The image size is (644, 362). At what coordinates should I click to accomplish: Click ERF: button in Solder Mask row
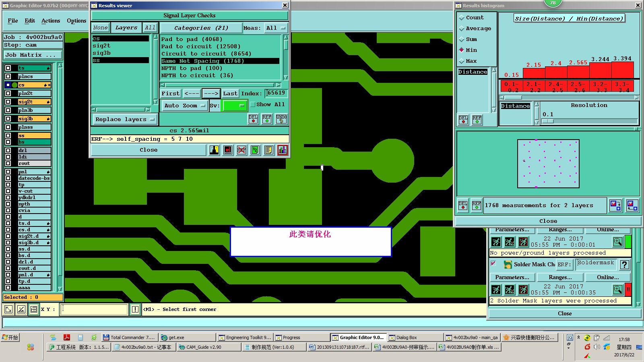click(564, 265)
